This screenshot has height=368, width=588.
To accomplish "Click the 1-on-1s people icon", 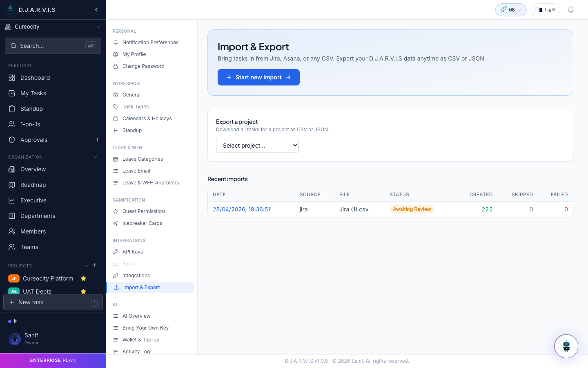I will pos(12,124).
